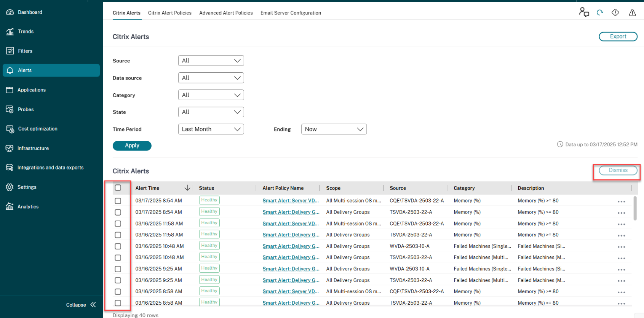Open the warning triangle alerts icon
The image size is (644, 318).
[x=632, y=13]
